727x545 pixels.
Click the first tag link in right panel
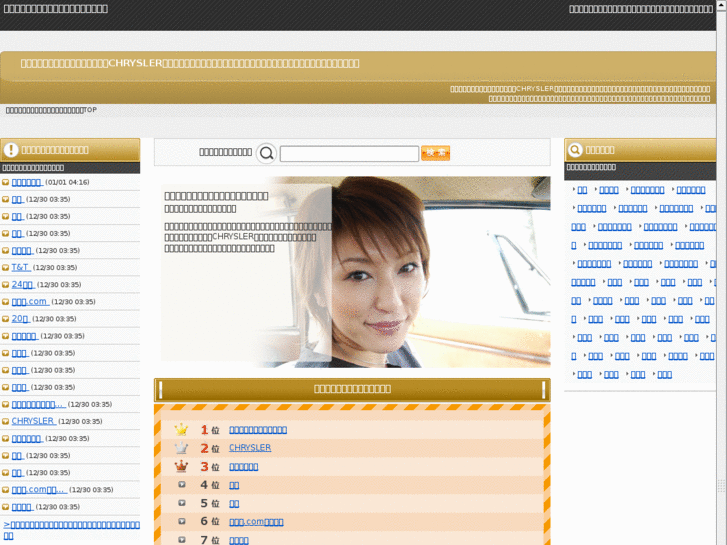click(582, 190)
